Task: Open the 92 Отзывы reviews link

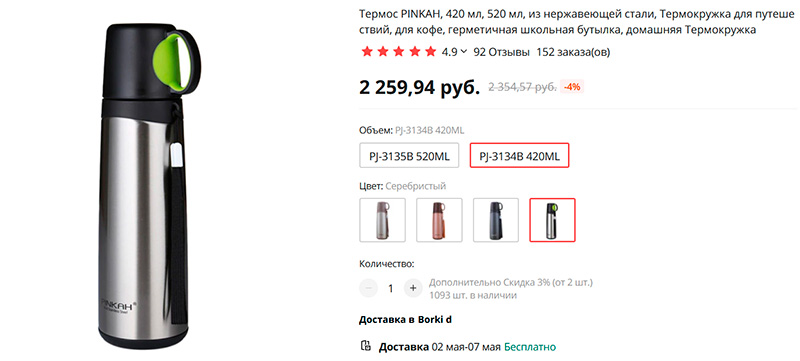Action: coord(502,52)
